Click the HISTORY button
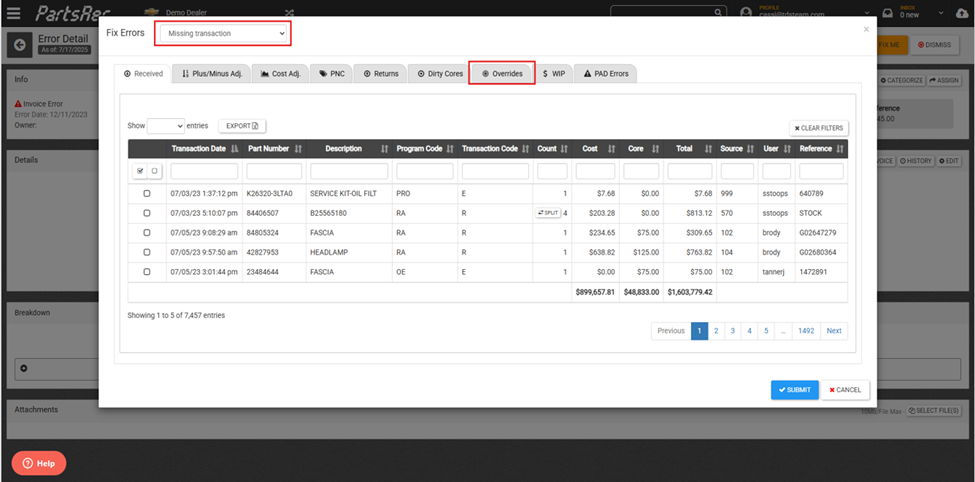 [x=916, y=161]
